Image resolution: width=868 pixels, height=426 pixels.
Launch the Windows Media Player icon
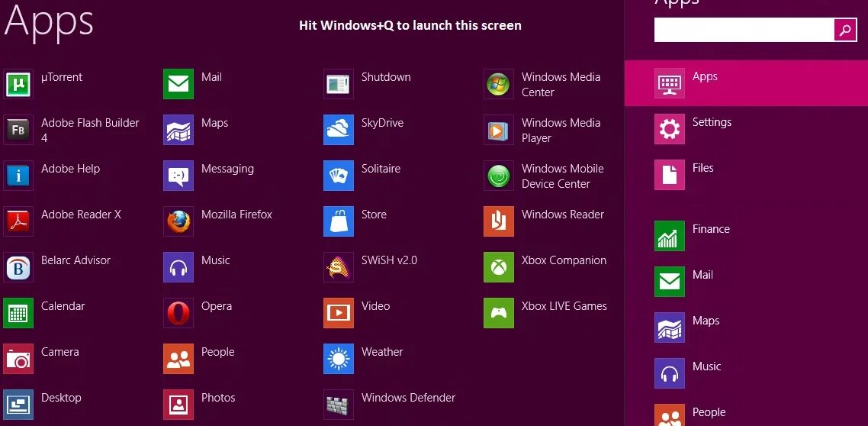pos(498,130)
